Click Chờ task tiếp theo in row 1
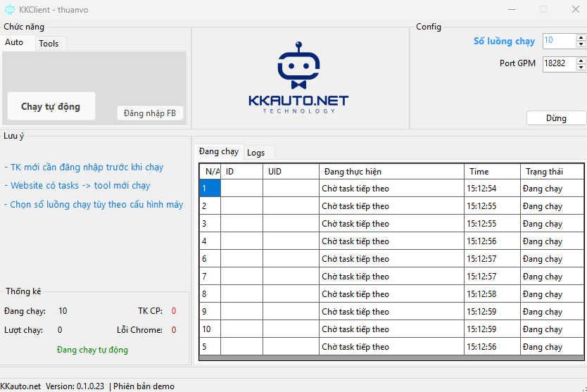Image resolution: width=587 pixels, height=392 pixels. click(x=391, y=189)
